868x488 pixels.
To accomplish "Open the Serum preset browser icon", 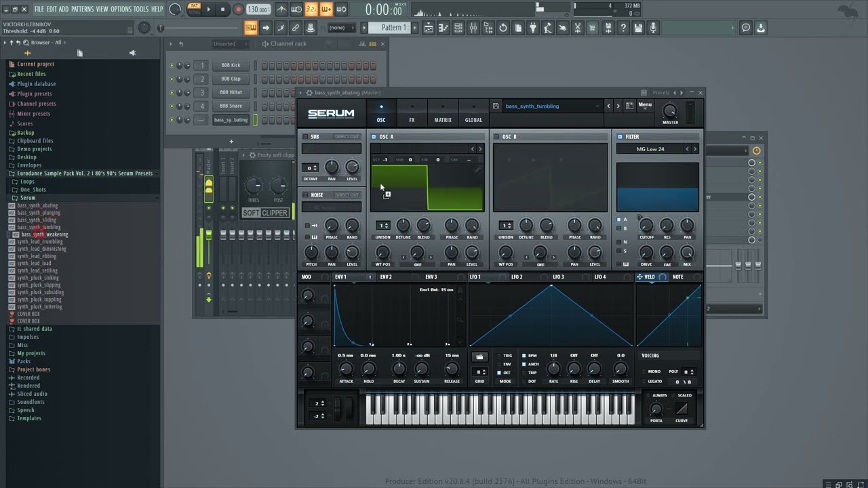I will [x=629, y=106].
